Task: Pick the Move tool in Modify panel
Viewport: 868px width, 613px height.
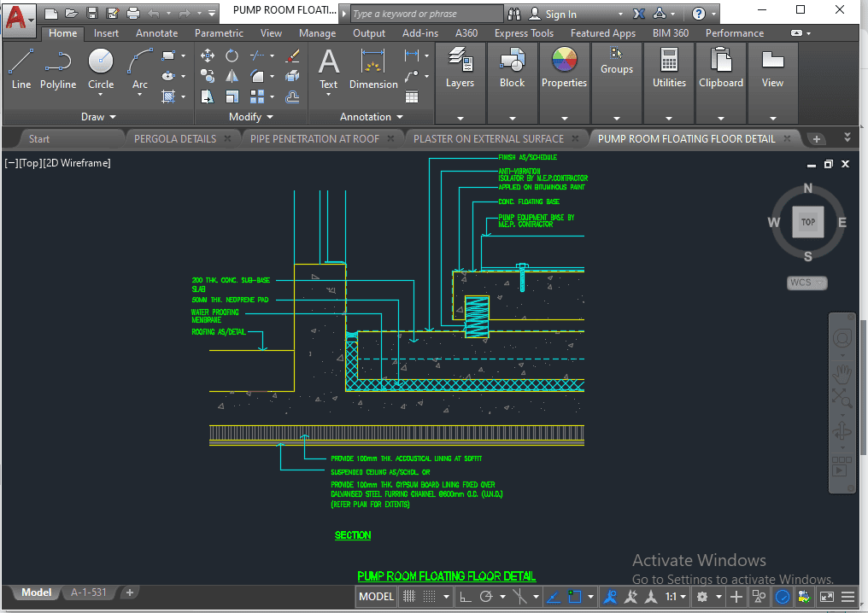Action: tap(208, 55)
